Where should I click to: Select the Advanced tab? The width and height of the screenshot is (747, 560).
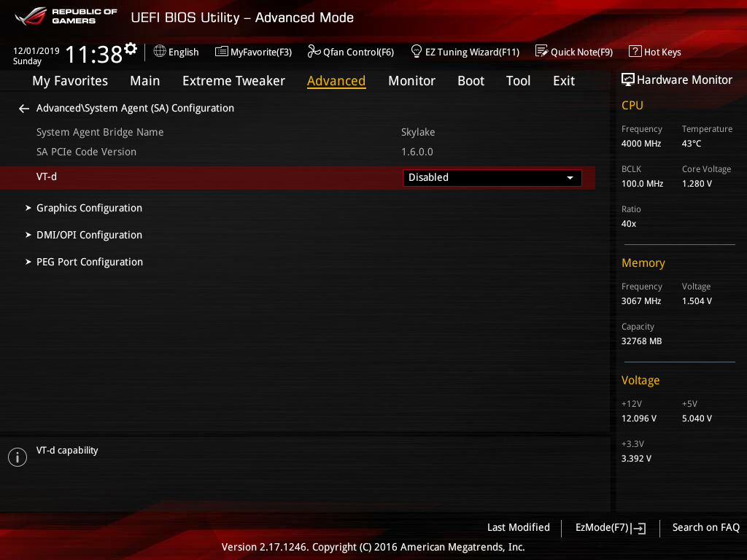336,81
